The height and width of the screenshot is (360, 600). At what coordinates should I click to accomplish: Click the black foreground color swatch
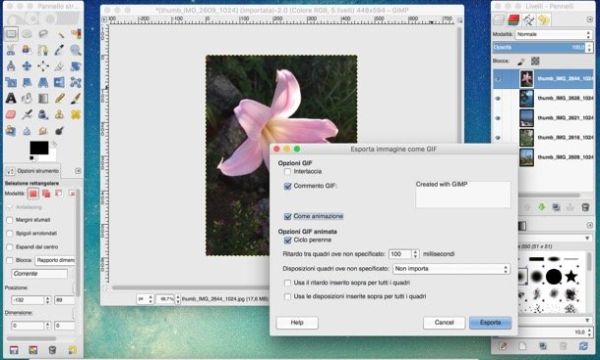[x=39, y=147]
